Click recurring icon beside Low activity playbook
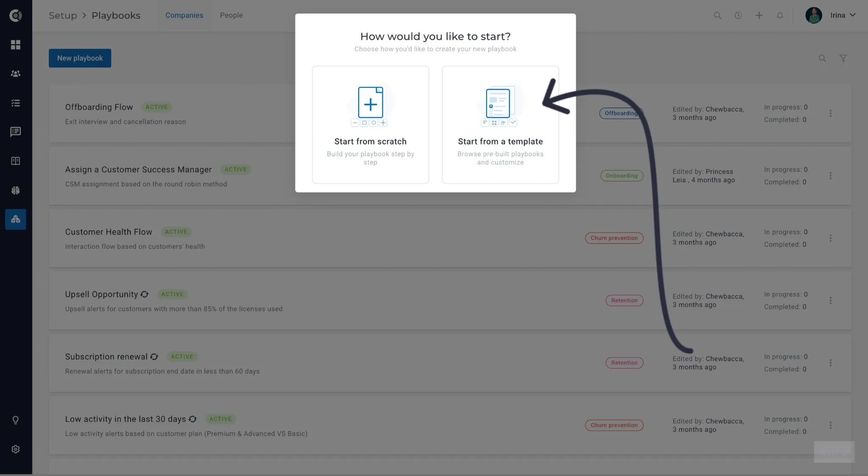 (x=193, y=419)
